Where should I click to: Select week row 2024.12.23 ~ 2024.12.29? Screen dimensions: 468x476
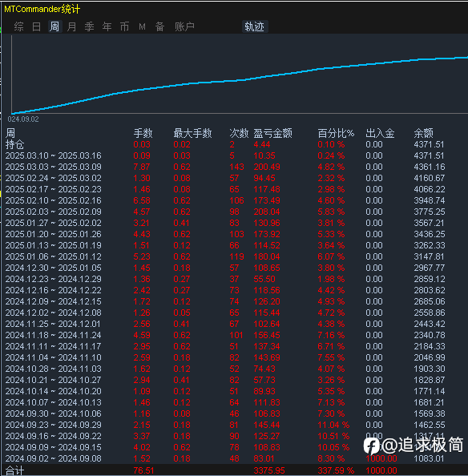[x=234, y=280]
